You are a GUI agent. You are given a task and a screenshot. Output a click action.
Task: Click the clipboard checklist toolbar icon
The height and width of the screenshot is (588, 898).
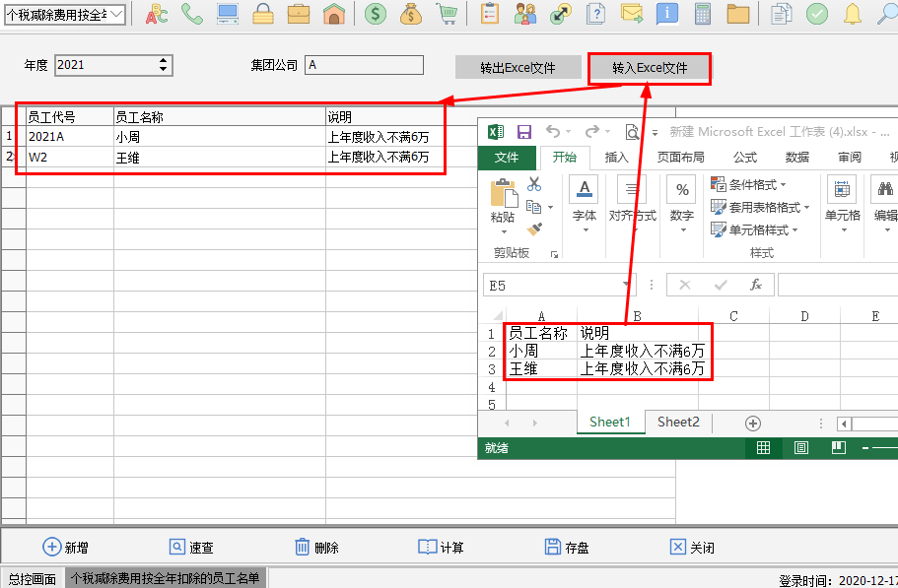(490, 14)
